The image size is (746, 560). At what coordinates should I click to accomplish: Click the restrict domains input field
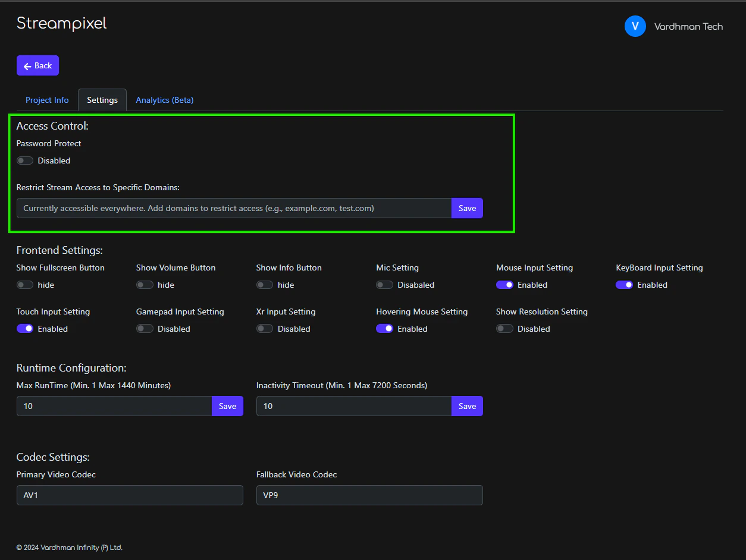click(234, 208)
